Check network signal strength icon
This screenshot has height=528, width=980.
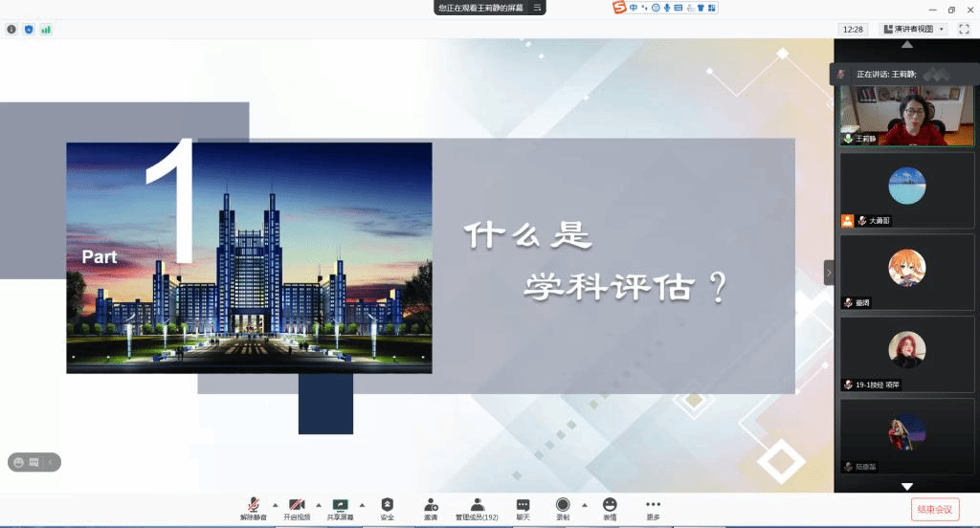tap(46, 30)
